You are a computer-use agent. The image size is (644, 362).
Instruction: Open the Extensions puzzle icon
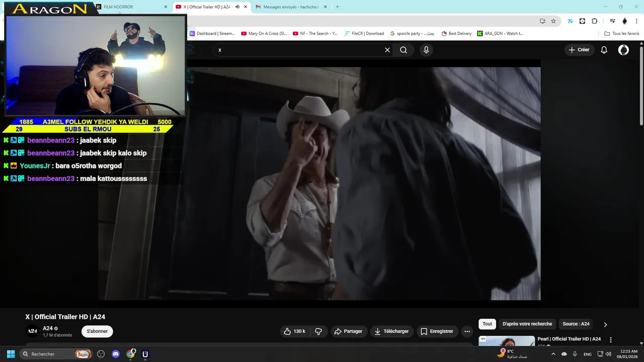(595, 21)
